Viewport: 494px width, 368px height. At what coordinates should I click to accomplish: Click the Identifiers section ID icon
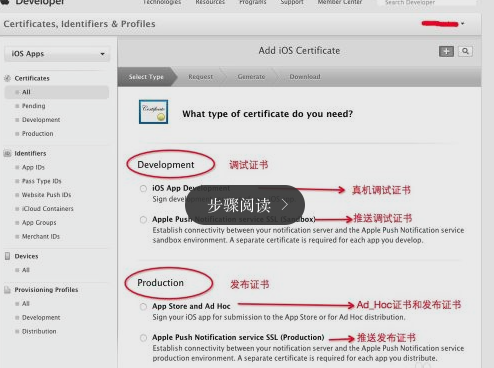pyautogui.click(x=7, y=153)
